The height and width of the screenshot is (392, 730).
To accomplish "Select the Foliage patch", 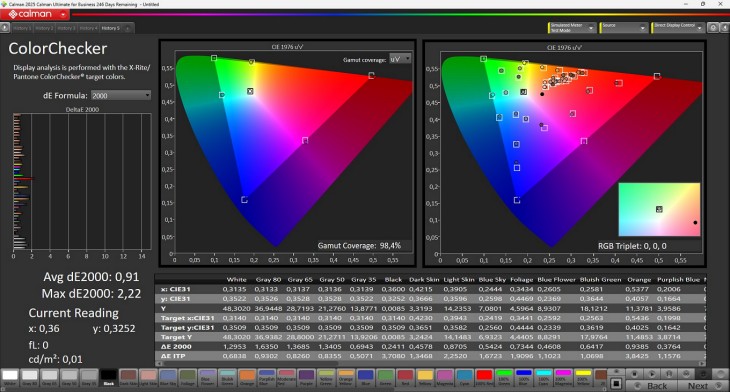I will click(188, 378).
